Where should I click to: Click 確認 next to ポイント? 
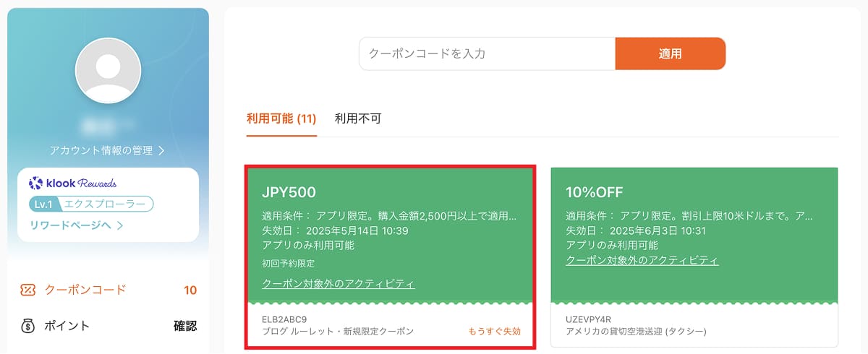pyautogui.click(x=185, y=326)
